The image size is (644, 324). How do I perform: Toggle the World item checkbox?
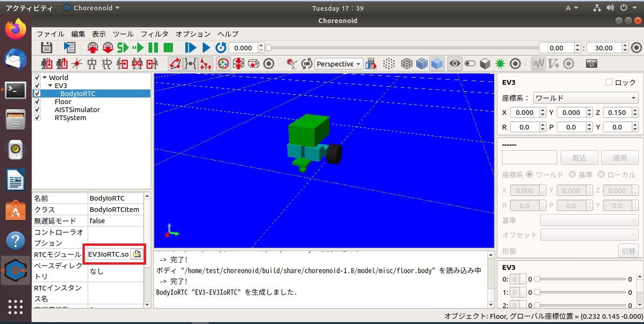click(x=37, y=78)
